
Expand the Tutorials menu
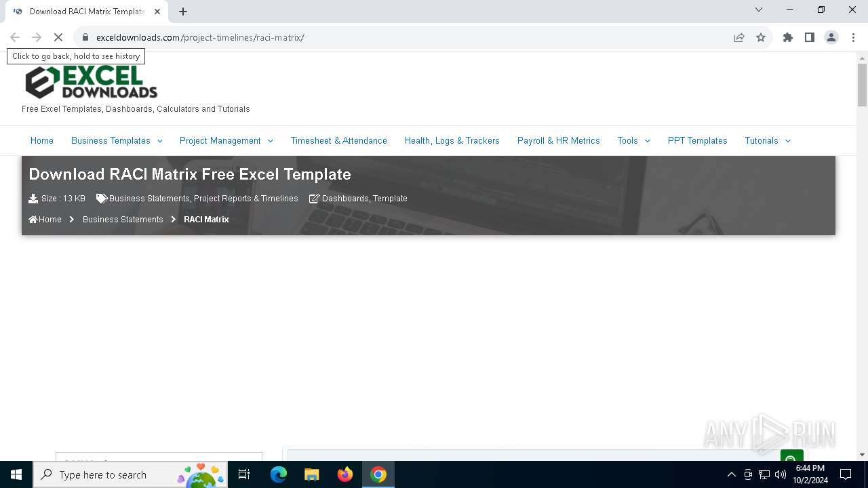pos(768,141)
